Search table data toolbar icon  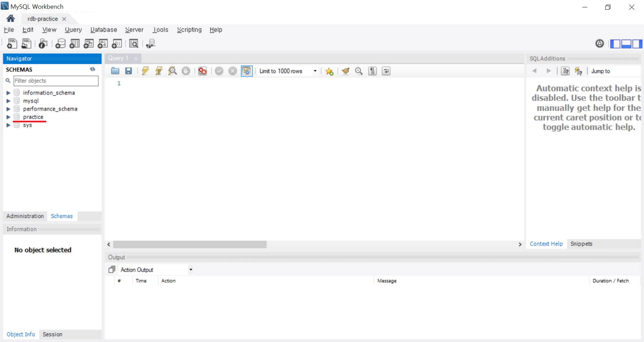coord(133,44)
